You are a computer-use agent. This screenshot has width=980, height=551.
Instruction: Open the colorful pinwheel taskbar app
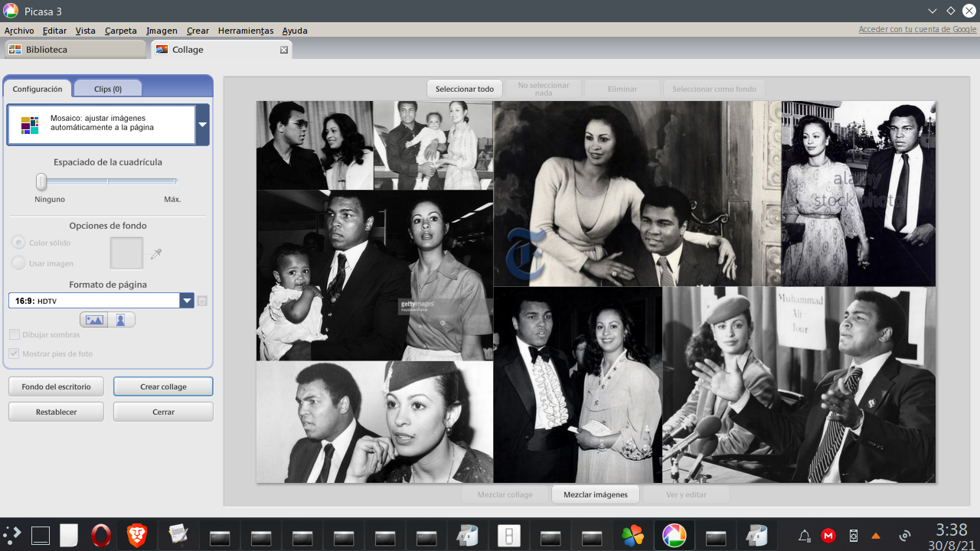tap(633, 536)
